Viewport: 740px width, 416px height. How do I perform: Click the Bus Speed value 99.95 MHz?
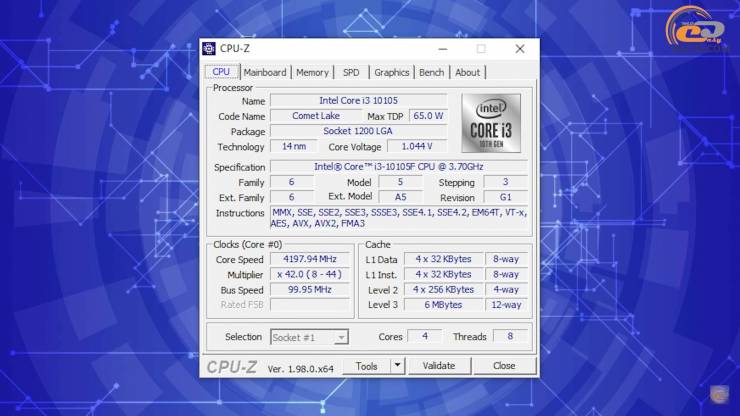(310, 289)
